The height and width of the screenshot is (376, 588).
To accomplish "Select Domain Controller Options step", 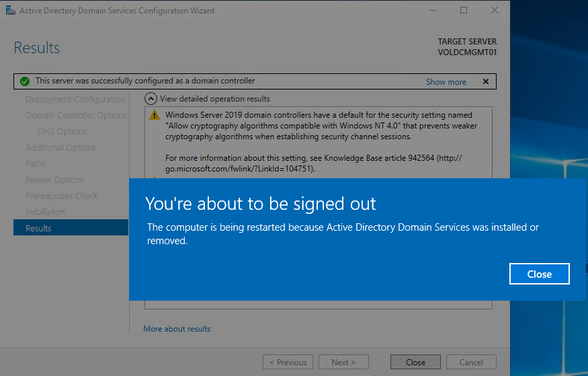I will click(x=75, y=116).
